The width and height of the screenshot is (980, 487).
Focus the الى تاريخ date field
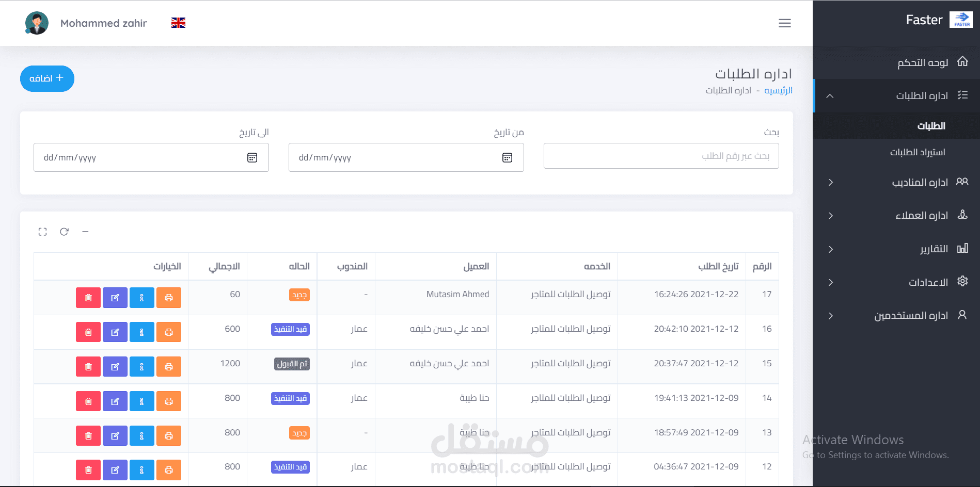coord(151,157)
